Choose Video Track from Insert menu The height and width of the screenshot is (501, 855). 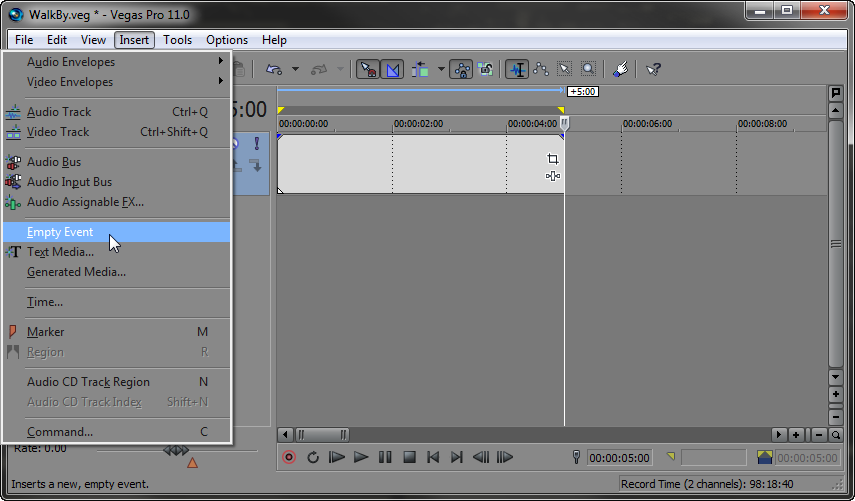[x=117, y=132]
